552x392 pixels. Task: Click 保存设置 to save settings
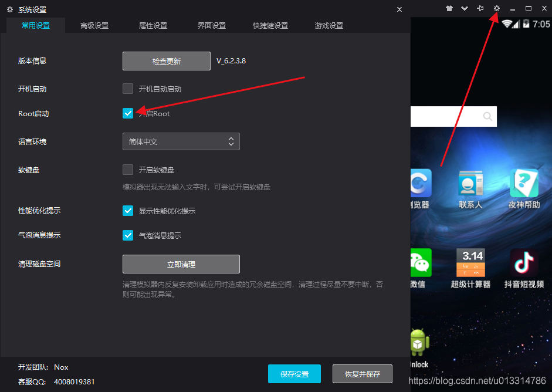[x=294, y=373]
